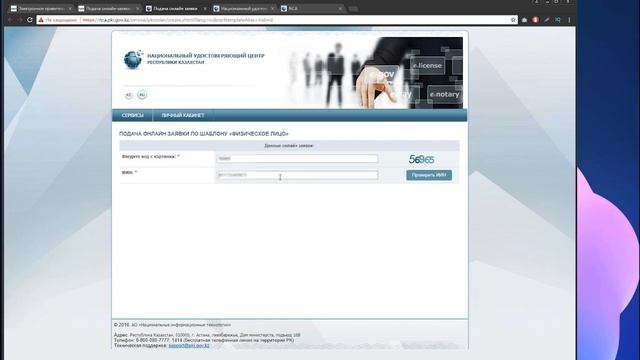
Task: Focus the captcha code input field
Action: [297, 158]
